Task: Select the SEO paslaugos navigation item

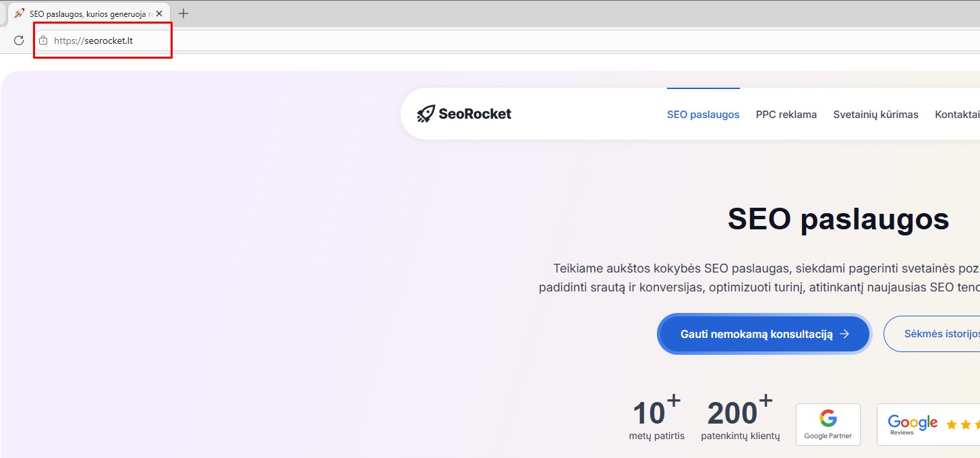Action: tap(703, 115)
